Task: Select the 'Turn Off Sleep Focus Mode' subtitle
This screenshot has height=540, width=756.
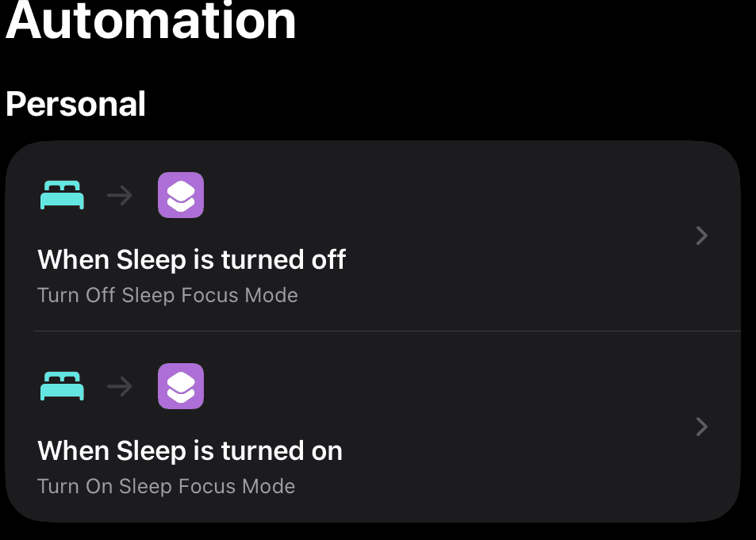Action: tap(168, 295)
